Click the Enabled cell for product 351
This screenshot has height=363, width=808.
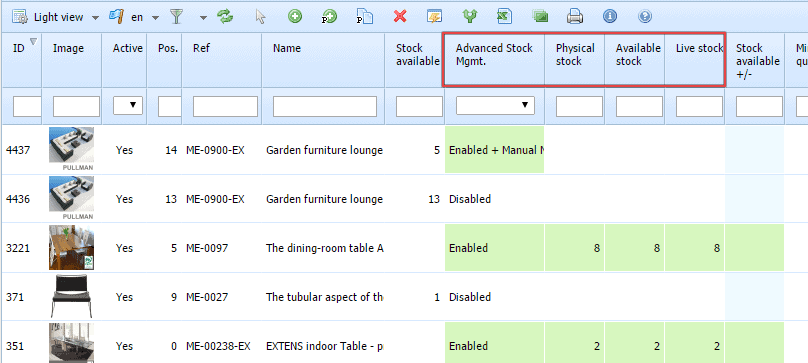point(494,345)
